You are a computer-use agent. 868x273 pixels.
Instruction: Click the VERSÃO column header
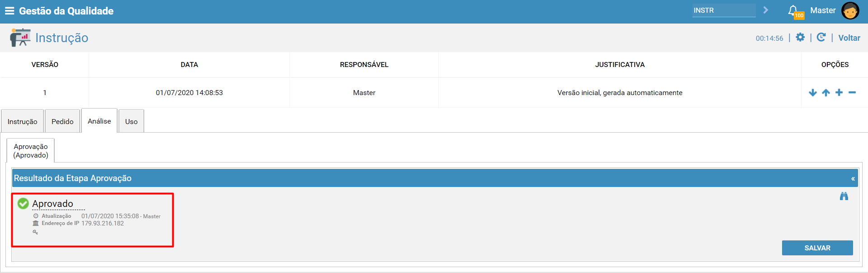click(x=45, y=65)
